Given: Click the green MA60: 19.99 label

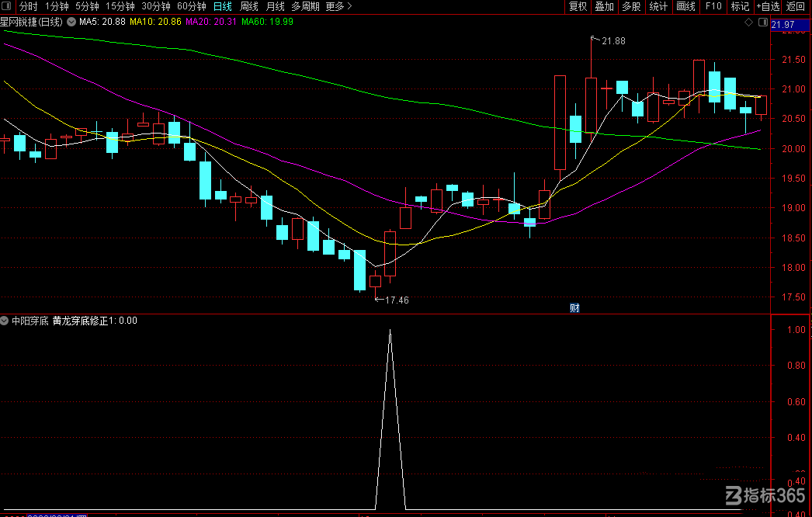Looking at the screenshot, I should click(x=267, y=22).
